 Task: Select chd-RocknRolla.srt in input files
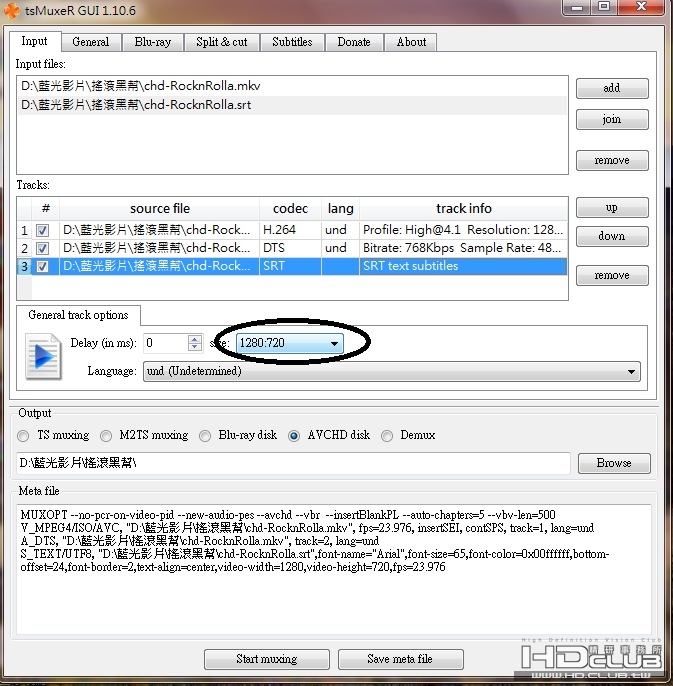tap(292, 105)
